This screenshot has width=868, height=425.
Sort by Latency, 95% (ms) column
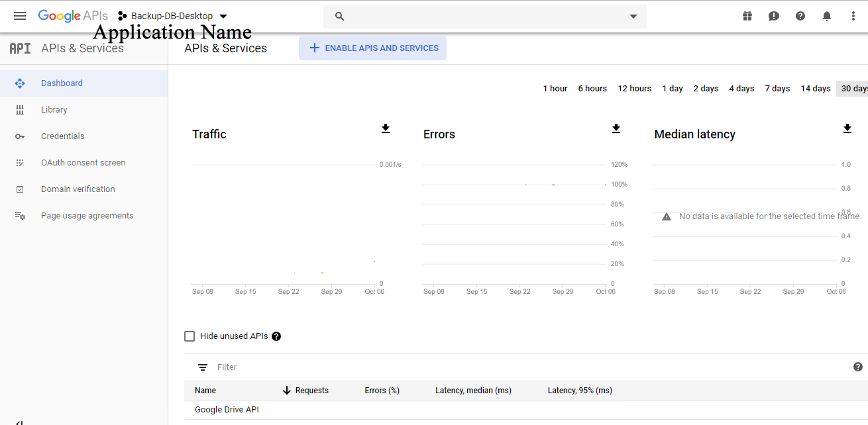pos(580,391)
